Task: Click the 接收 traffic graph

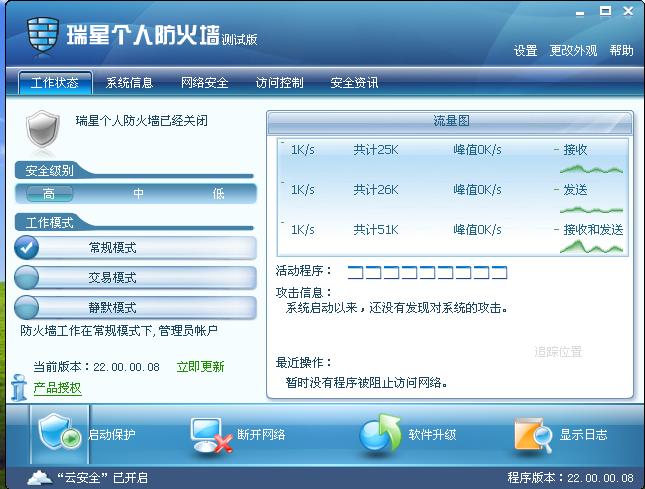Action: coord(591,169)
